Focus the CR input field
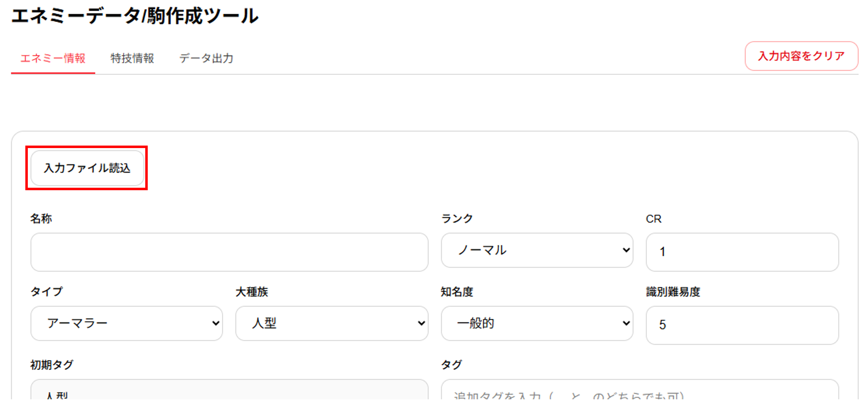The width and height of the screenshot is (868, 401). pyautogui.click(x=742, y=252)
